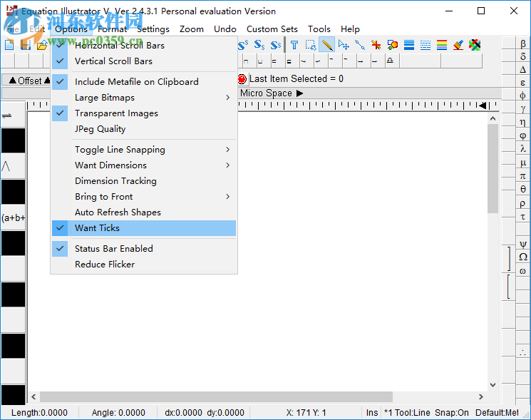Screen dimensions: 531x420
Task: Click the shapes insert icon
Action: [393, 45]
